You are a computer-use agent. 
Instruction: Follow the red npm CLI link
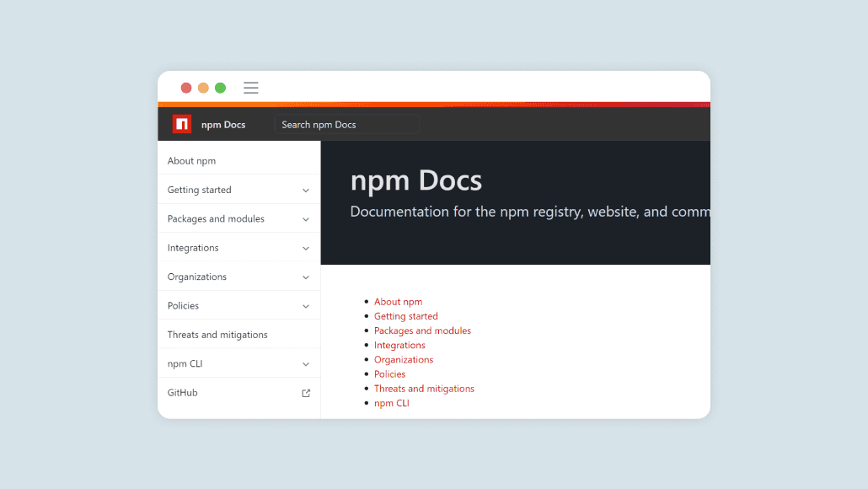[391, 403]
